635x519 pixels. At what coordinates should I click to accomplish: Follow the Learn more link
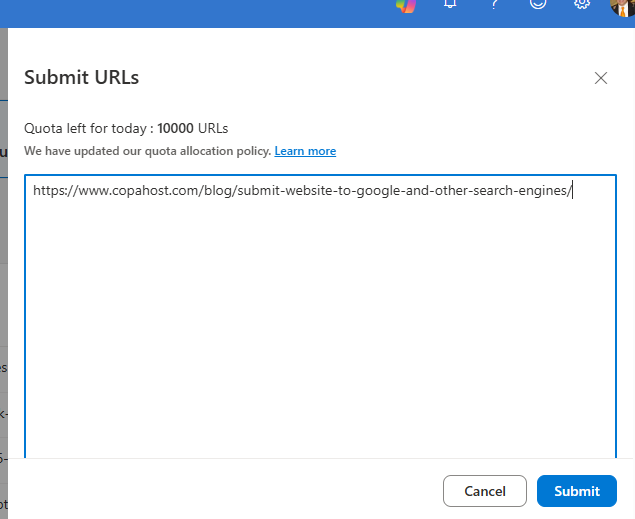tap(305, 151)
